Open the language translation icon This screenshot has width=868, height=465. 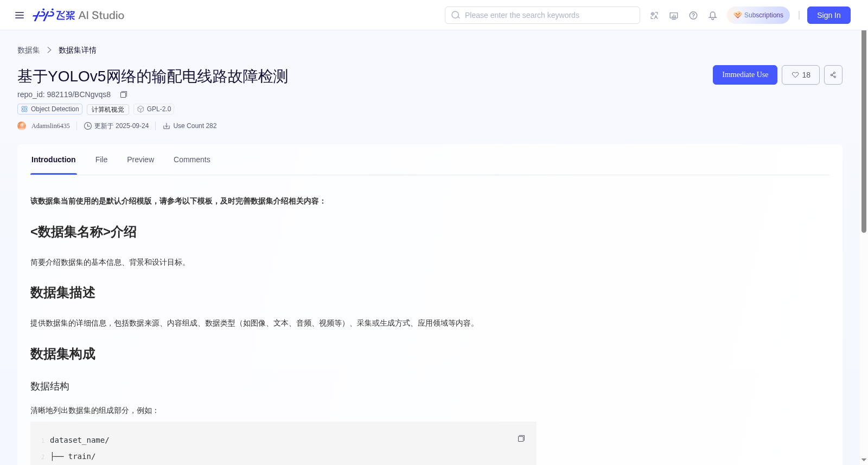pyautogui.click(x=654, y=15)
